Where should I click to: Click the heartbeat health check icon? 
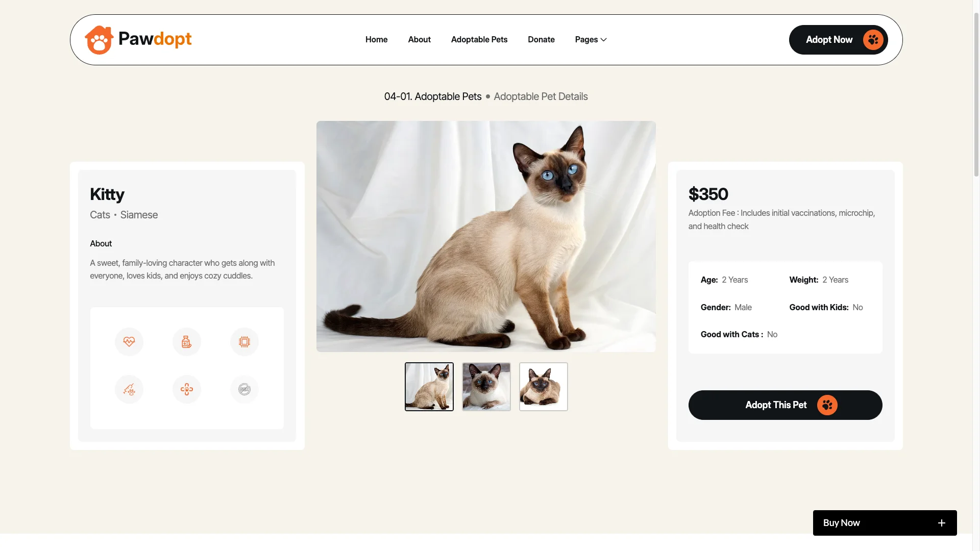[129, 342]
